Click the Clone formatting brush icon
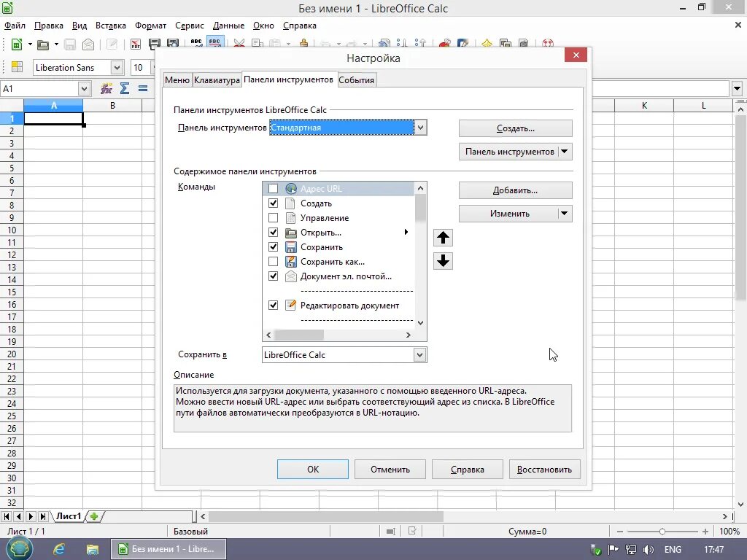Viewport: 747px width, 560px height. 303,43
